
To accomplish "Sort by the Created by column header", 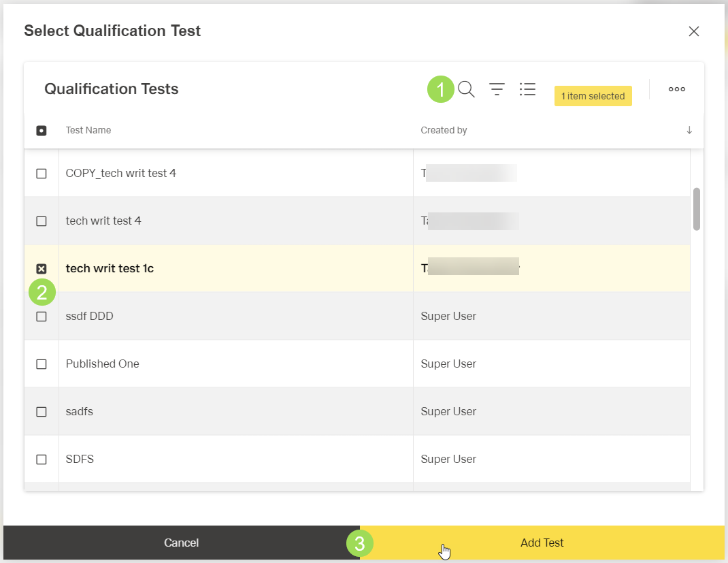I will [x=444, y=130].
